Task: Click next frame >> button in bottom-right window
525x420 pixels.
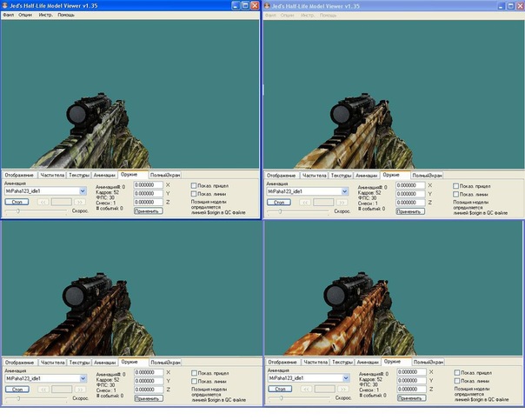Action: pyautogui.click(x=342, y=389)
